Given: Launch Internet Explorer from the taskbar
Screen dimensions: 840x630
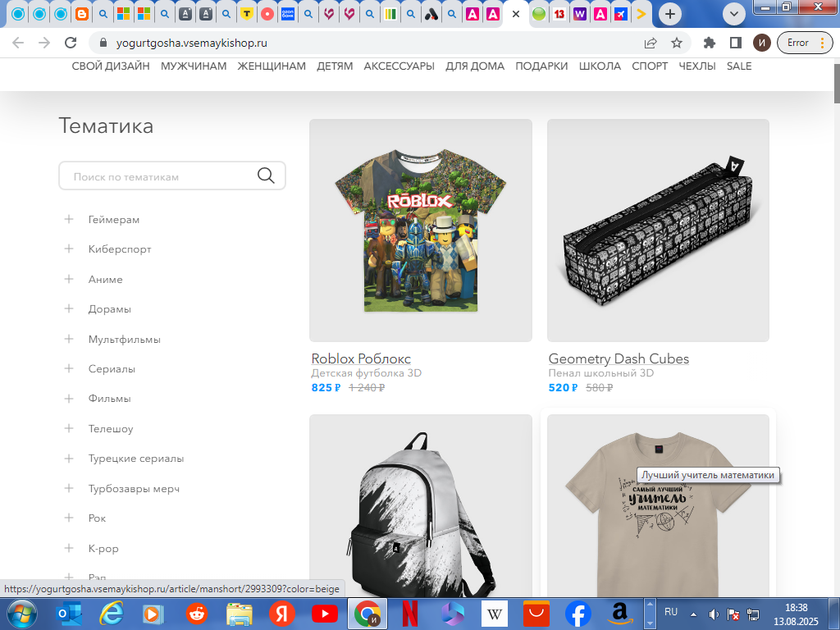Looking at the screenshot, I should coord(112,614).
